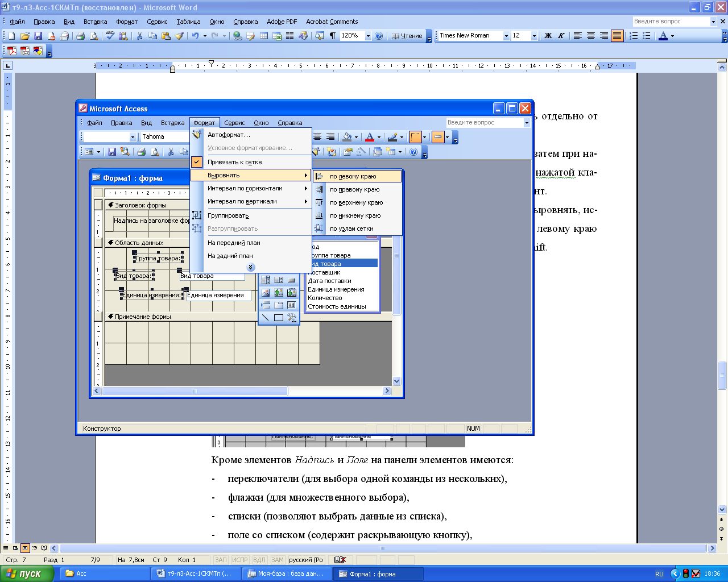Screen dimensions: 728x582
Task: Click the horizontal scrollbar thumb in Word
Action: (383, 548)
